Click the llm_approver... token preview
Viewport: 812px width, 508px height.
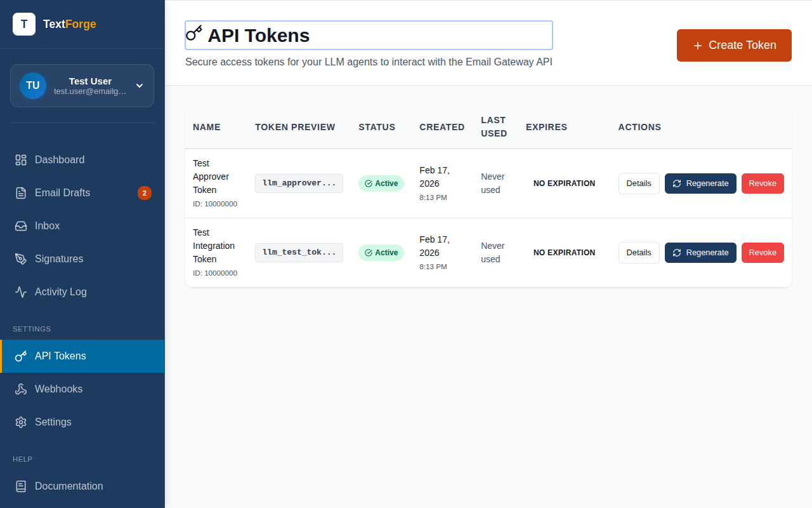(x=299, y=184)
